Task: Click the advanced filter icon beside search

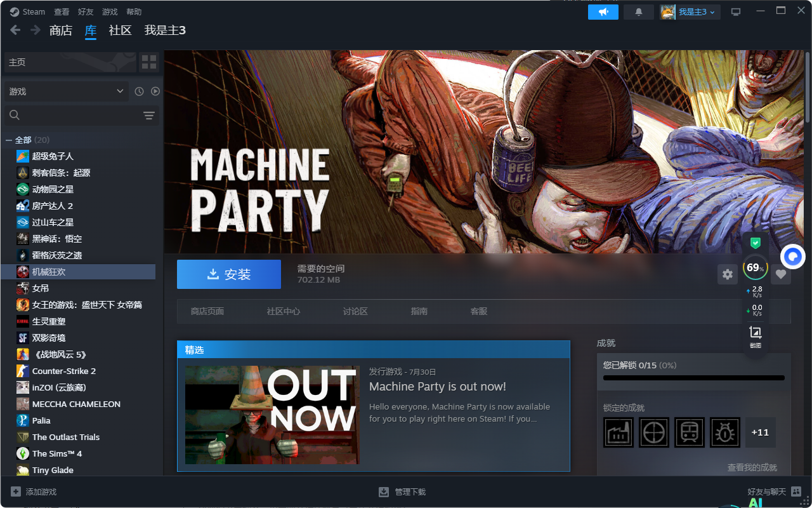Action: [x=149, y=115]
